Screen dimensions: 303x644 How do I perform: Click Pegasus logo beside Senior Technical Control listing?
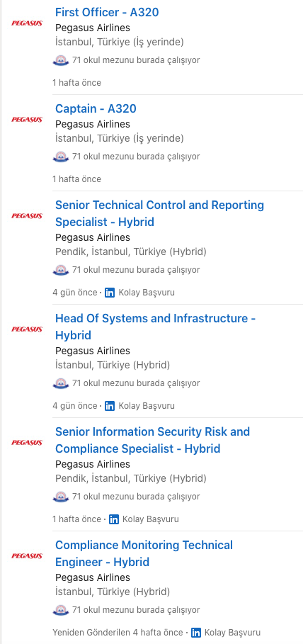click(27, 216)
